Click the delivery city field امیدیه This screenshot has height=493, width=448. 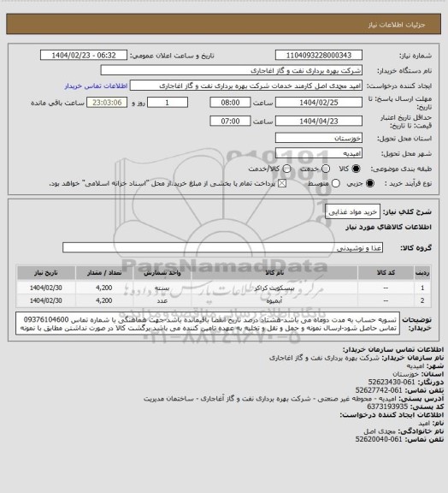(x=319, y=153)
